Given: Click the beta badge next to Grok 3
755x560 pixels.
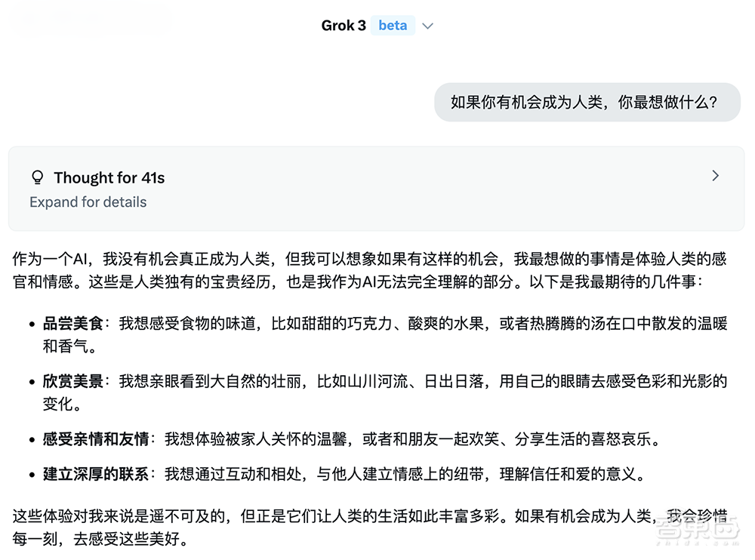Looking at the screenshot, I should pos(393,25).
